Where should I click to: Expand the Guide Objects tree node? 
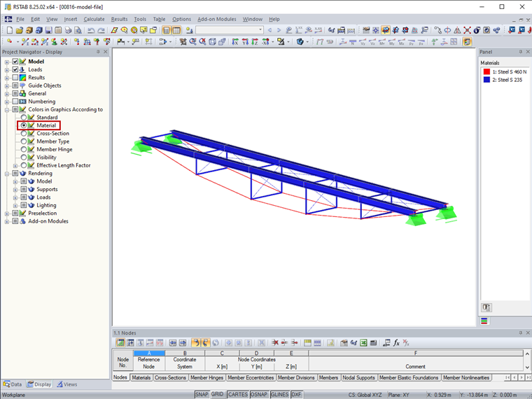click(7, 86)
